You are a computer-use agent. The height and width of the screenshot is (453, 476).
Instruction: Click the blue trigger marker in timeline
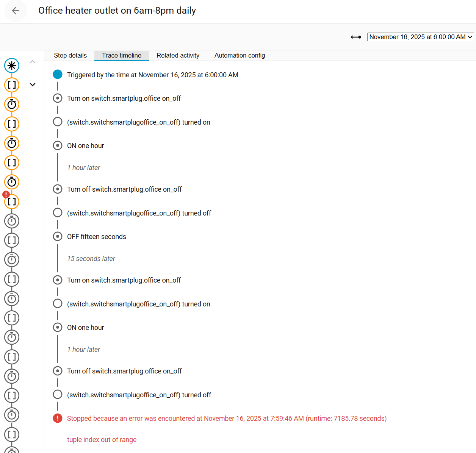coord(58,75)
